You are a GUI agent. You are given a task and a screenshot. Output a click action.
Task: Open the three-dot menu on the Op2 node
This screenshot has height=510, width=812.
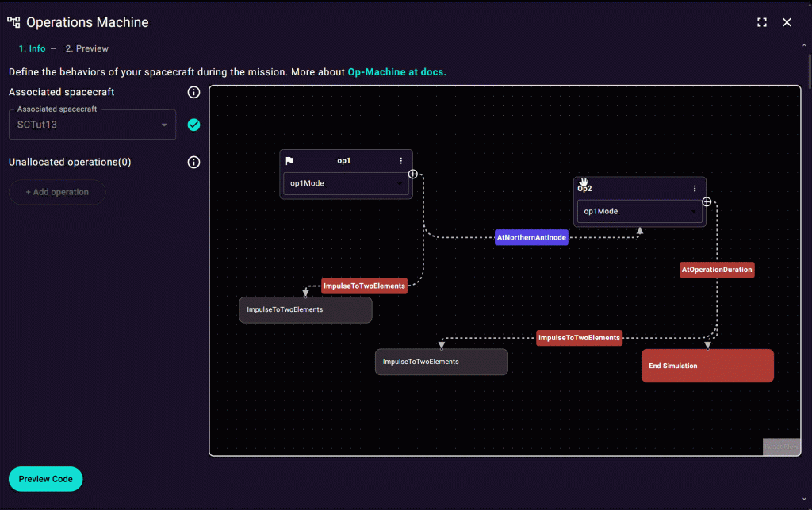point(695,189)
